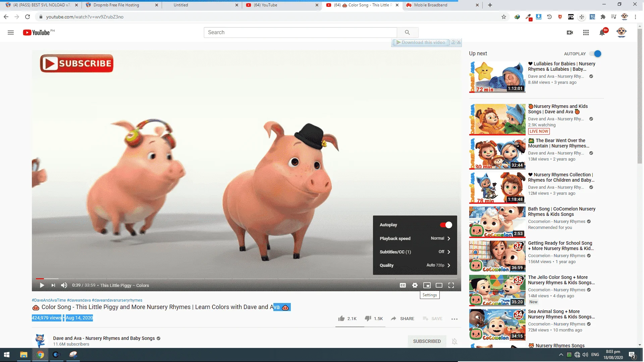Open the YouTube guide hamburger menu

[x=11, y=33]
